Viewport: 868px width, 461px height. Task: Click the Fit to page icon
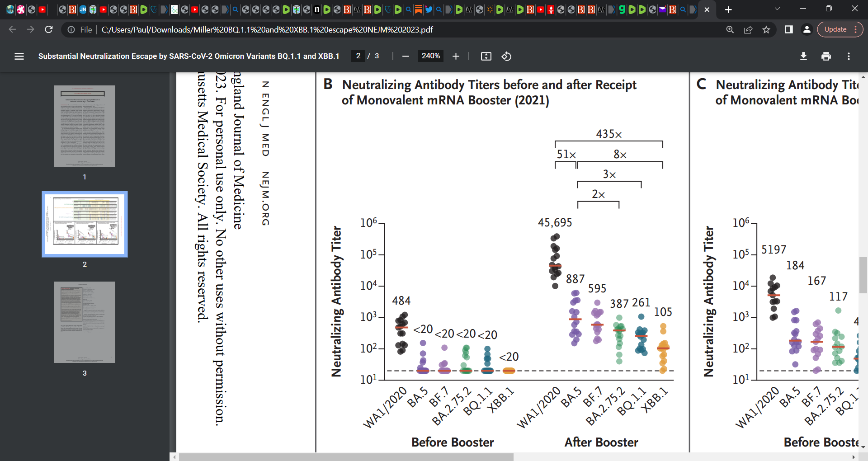(486, 56)
